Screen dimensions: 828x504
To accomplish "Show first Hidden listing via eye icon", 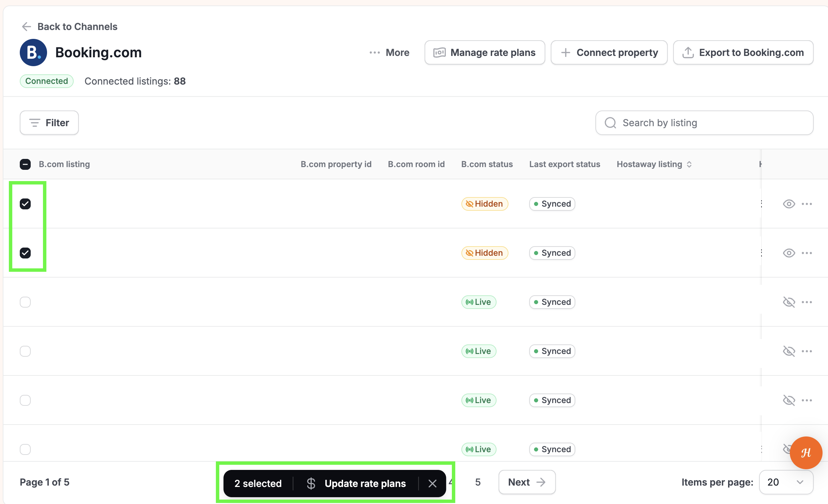I will [789, 204].
